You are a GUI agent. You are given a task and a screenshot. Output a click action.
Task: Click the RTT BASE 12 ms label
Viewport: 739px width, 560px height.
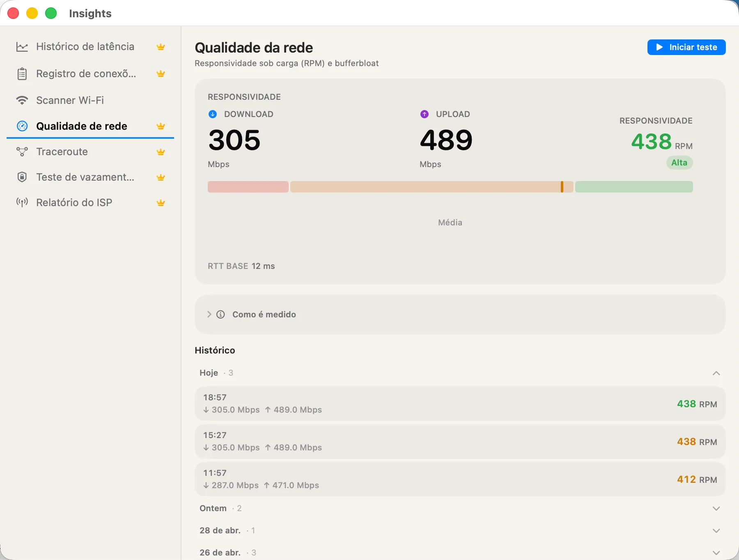(x=241, y=266)
